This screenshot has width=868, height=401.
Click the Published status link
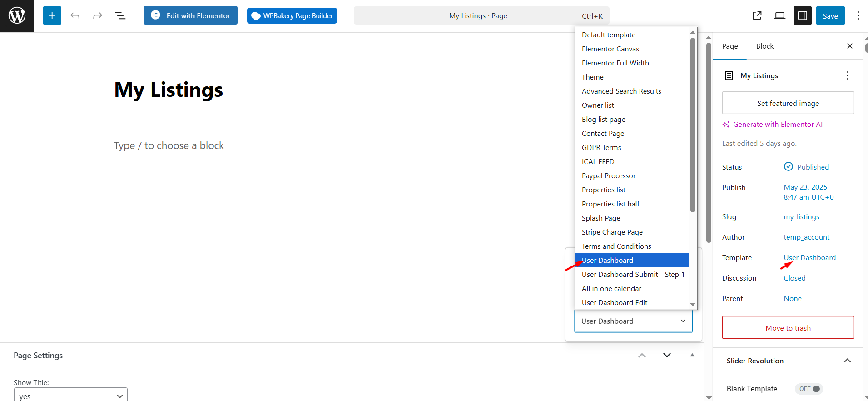[x=813, y=167]
